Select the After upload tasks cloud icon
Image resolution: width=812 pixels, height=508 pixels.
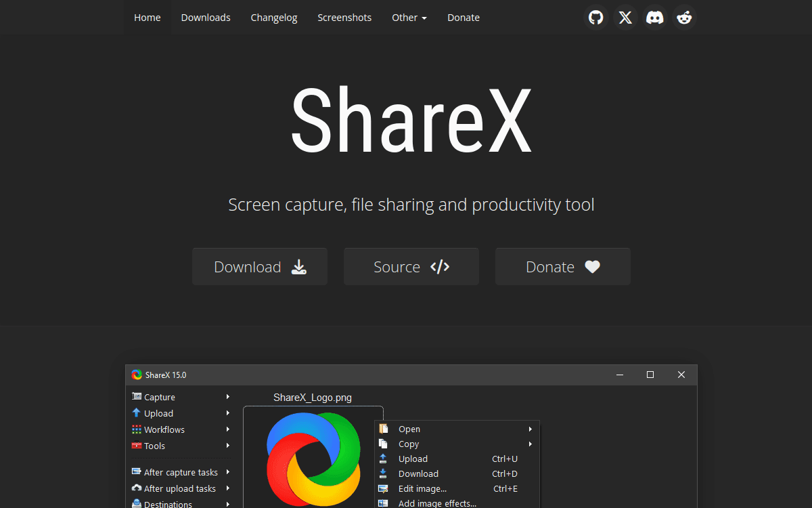(137, 488)
